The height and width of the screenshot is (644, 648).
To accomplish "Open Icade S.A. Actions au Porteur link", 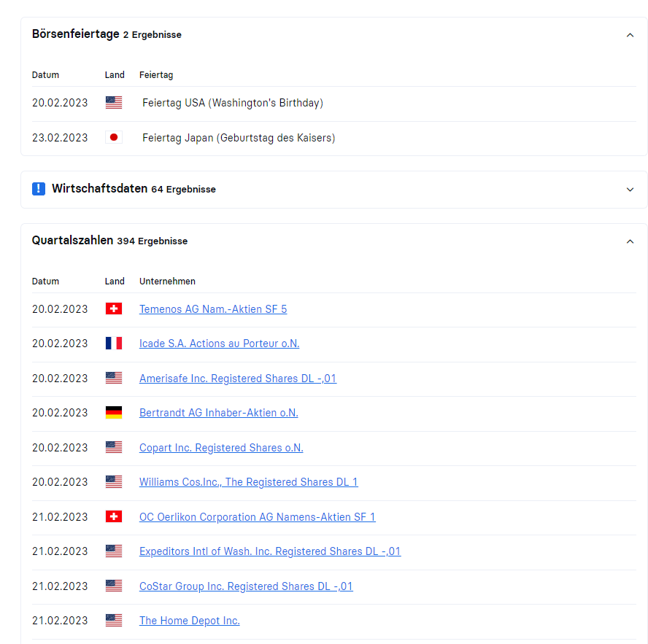I will coord(219,344).
